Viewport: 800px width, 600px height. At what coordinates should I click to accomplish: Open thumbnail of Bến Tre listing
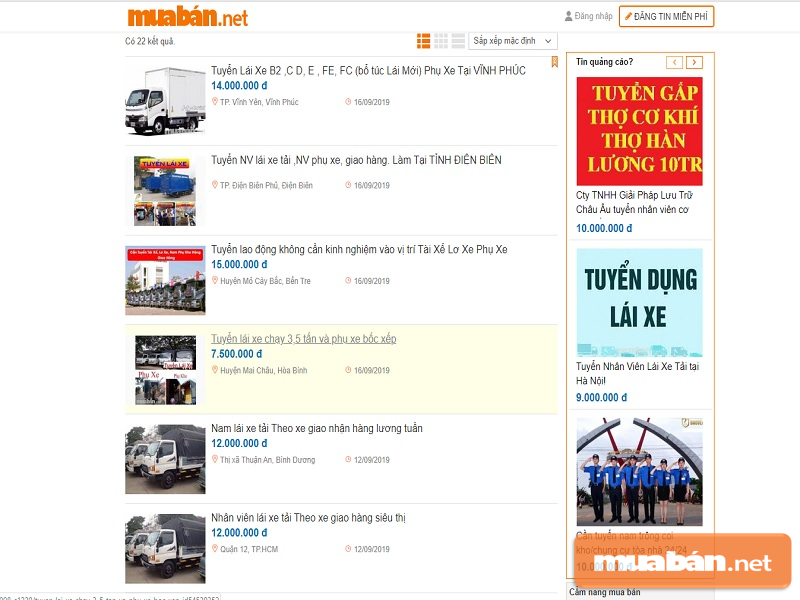[x=165, y=280]
